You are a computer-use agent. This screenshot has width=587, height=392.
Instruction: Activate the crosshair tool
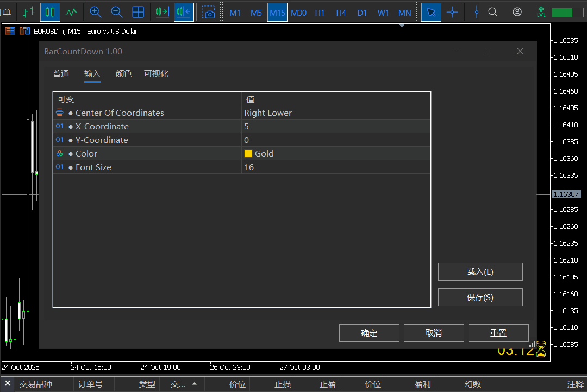(x=453, y=11)
